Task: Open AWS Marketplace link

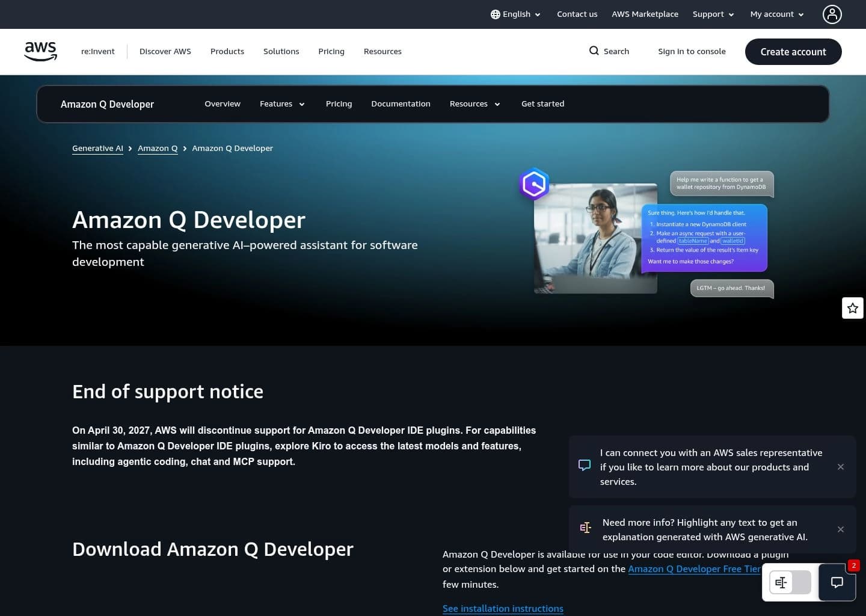Action: coord(645,14)
